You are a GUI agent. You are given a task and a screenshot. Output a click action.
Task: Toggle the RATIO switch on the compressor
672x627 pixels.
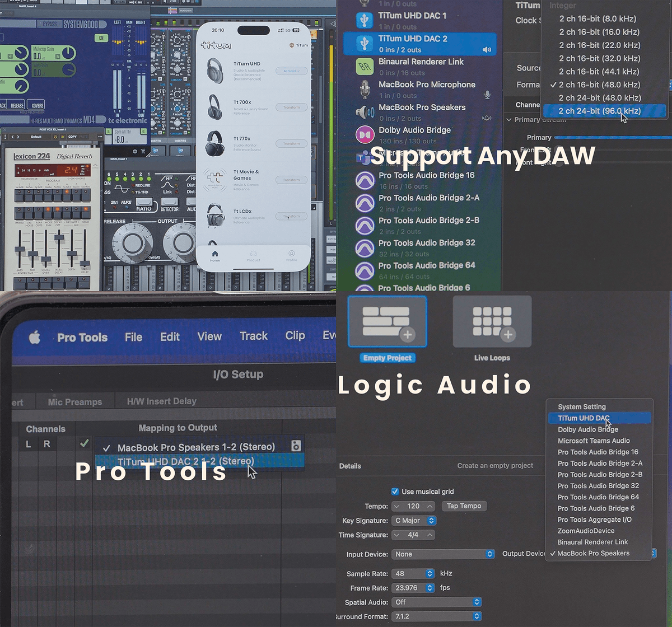(144, 202)
